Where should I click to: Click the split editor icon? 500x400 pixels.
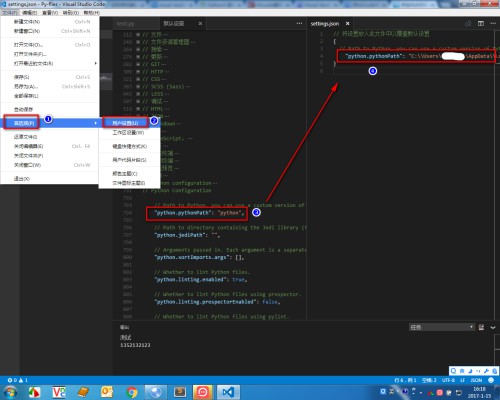(x=481, y=23)
